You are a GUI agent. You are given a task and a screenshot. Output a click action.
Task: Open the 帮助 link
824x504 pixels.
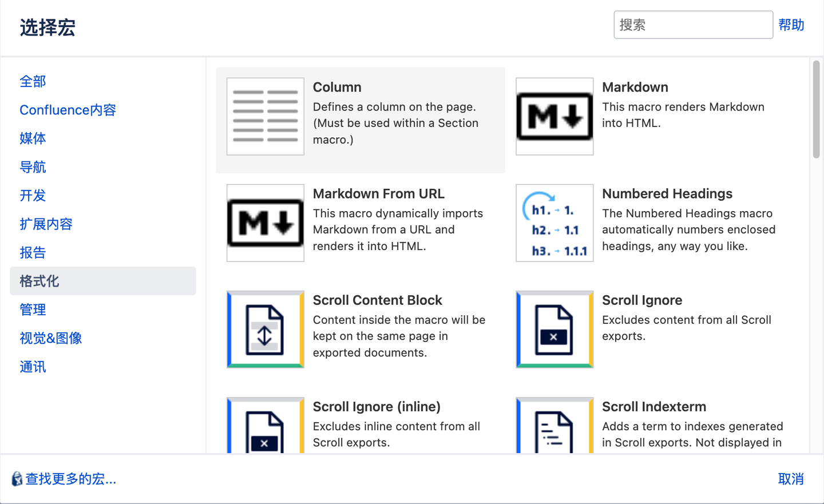pyautogui.click(x=791, y=25)
